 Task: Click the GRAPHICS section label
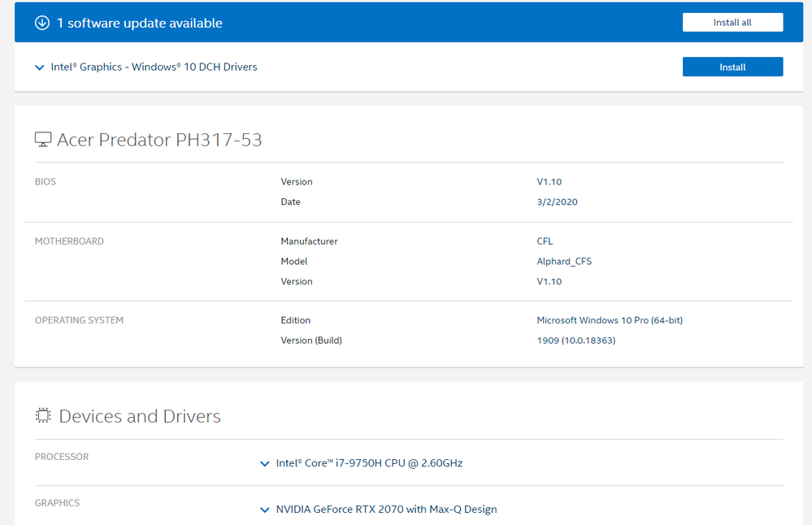57,503
